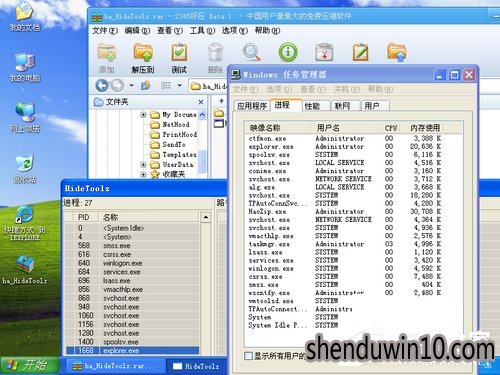Select the NetHood folder in tree
Image resolution: width=500 pixels, height=375 pixels.
(x=170, y=125)
